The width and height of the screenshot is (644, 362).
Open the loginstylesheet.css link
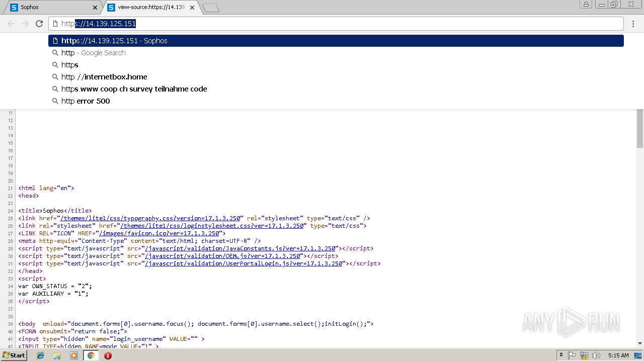(212, 226)
